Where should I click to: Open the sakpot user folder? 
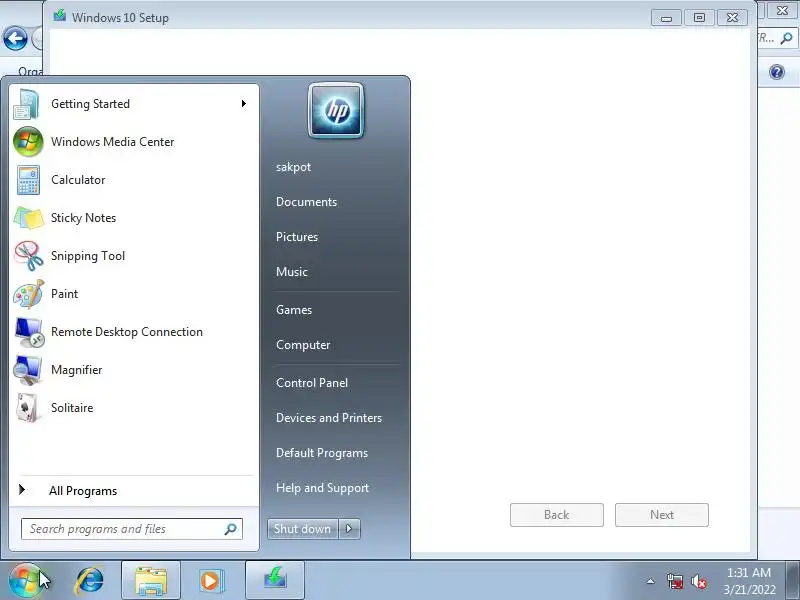[293, 167]
